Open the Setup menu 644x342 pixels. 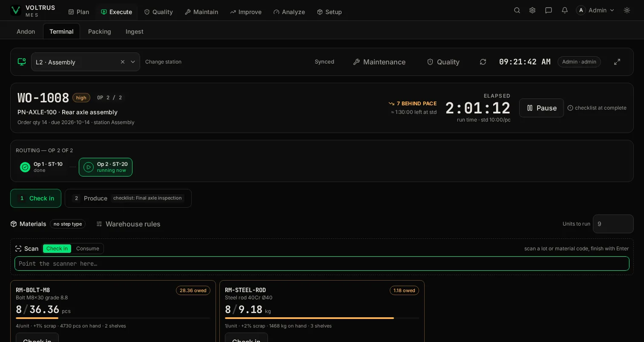(330, 12)
